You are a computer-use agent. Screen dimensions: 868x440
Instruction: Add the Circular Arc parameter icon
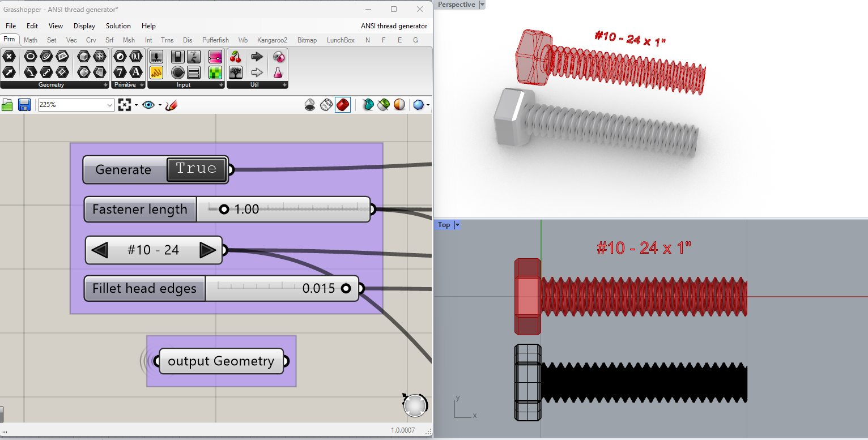coord(31,72)
